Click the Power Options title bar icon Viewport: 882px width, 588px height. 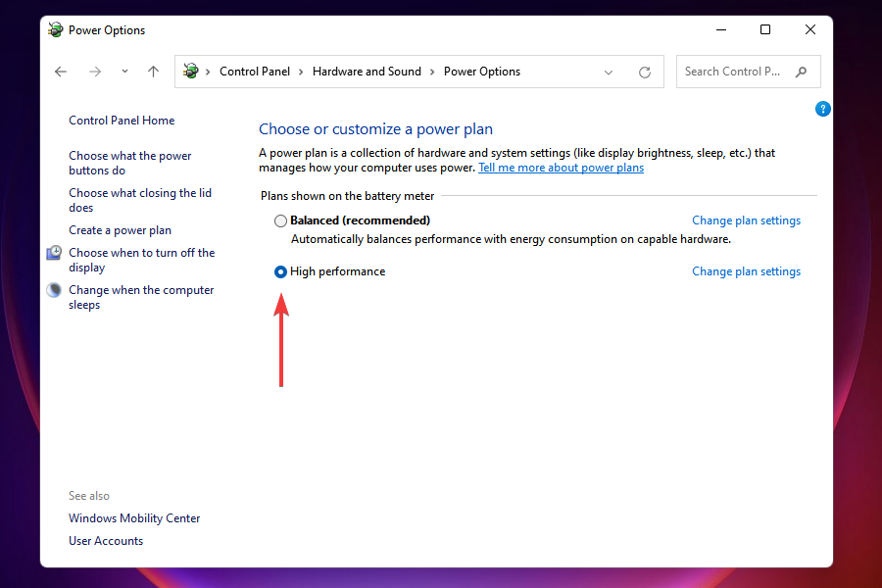(55, 29)
